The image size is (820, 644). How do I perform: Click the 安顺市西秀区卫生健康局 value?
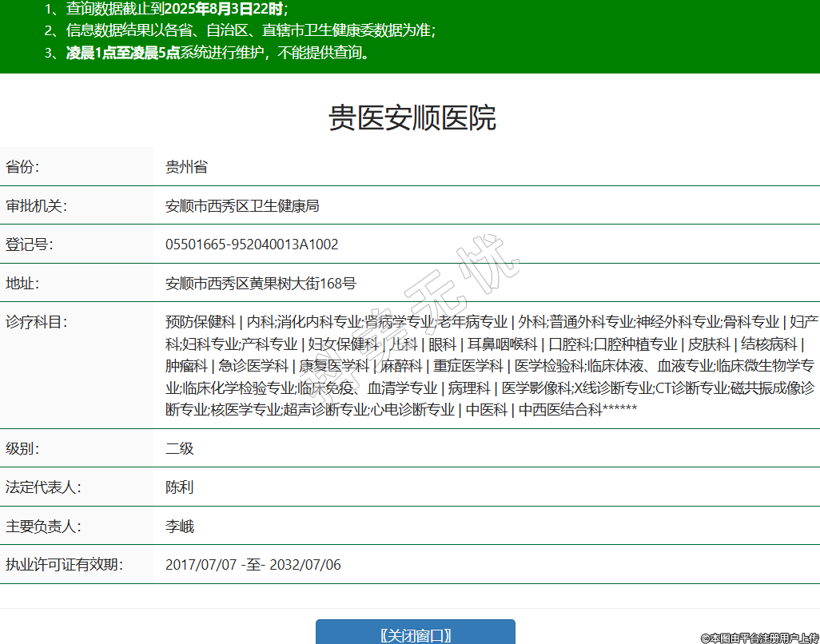(242, 205)
